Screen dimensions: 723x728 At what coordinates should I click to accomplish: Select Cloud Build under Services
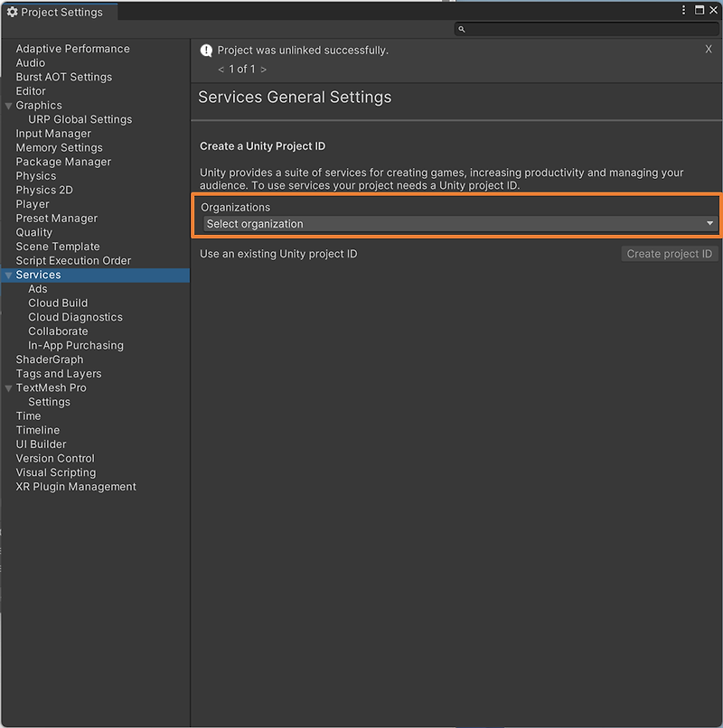click(58, 303)
